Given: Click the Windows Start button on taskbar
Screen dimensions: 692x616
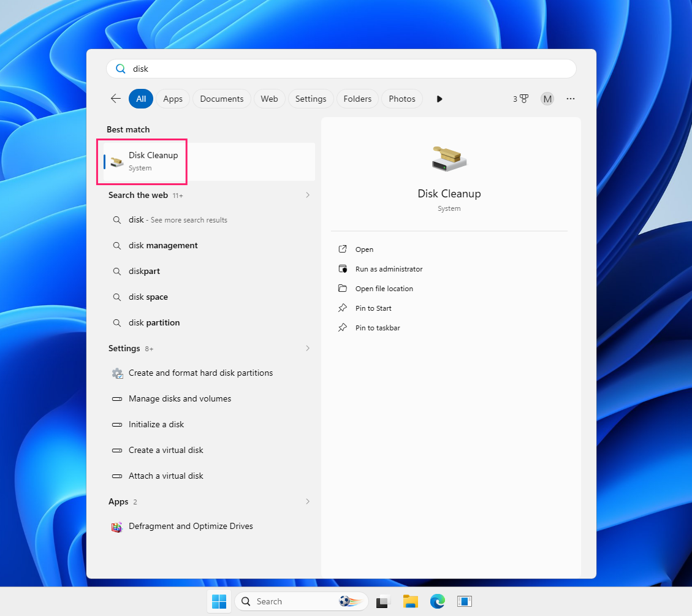Looking at the screenshot, I should pos(219,601).
